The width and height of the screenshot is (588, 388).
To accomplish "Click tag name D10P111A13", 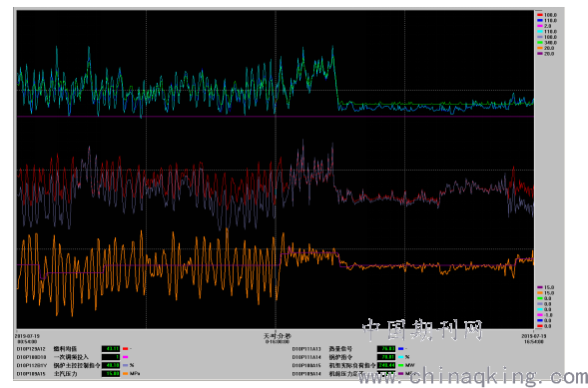I will (306, 349).
